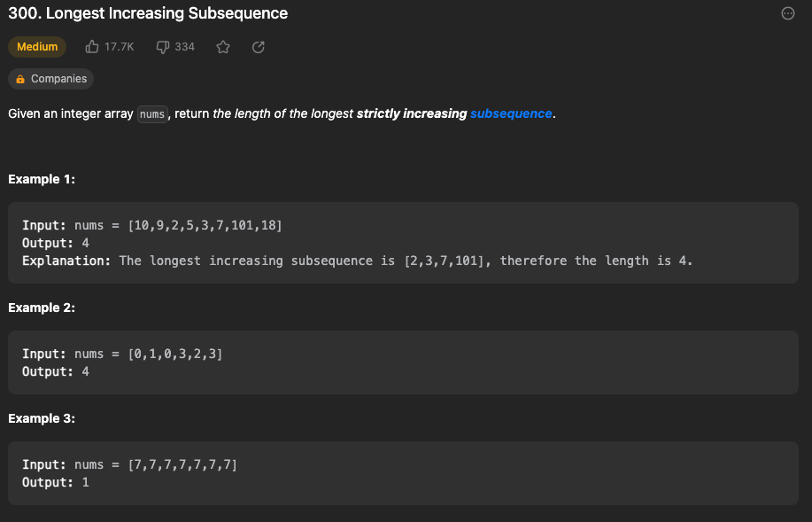Click input line [10,9,2,5,3,7,101,18]
This screenshot has height=522, width=812.
152,225
